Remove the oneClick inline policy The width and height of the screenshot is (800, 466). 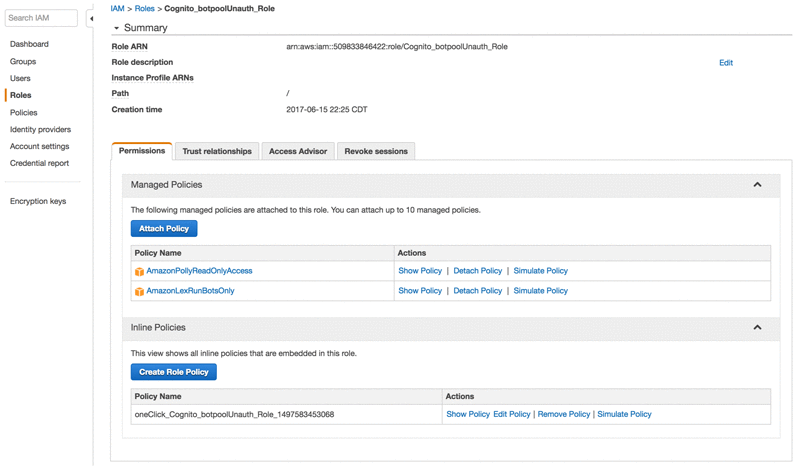pyautogui.click(x=564, y=414)
